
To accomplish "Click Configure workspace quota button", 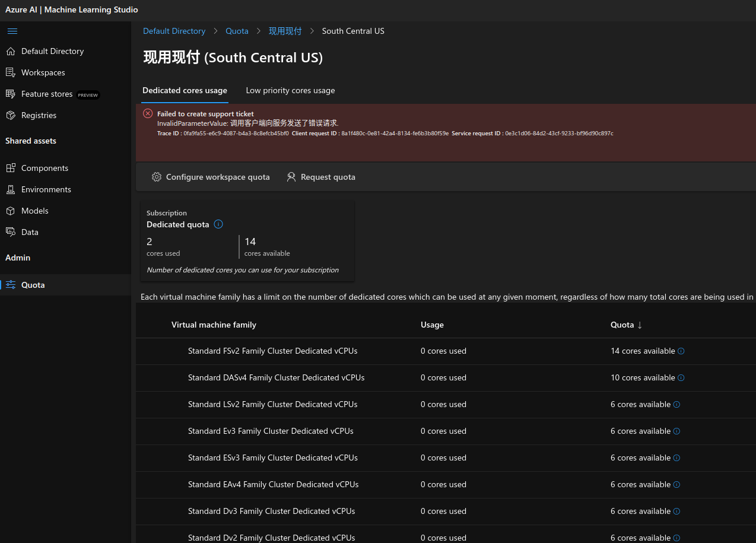I will pyautogui.click(x=211, y=177).
